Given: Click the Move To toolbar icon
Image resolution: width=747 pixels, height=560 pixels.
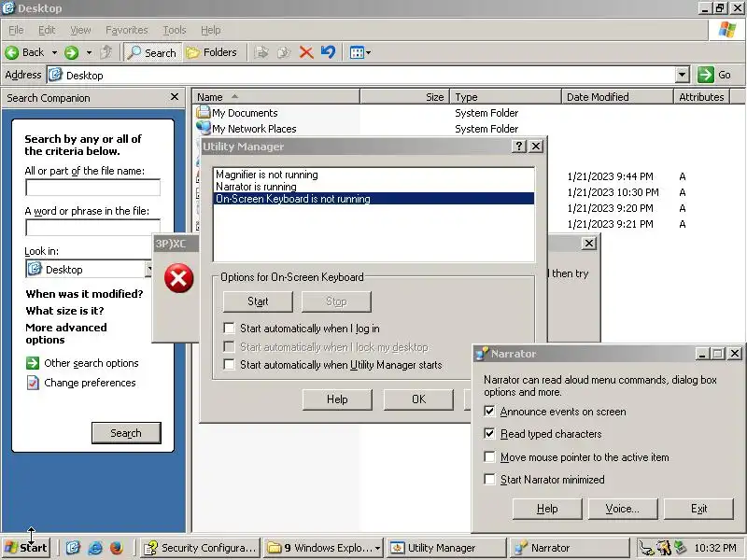Looking at the screenshot, I should click(261, 52).
